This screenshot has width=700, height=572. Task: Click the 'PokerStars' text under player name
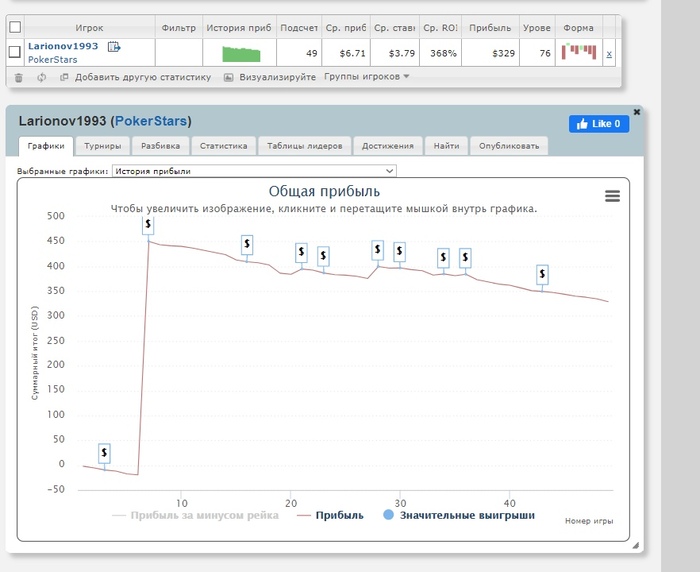tap(52, 59)
